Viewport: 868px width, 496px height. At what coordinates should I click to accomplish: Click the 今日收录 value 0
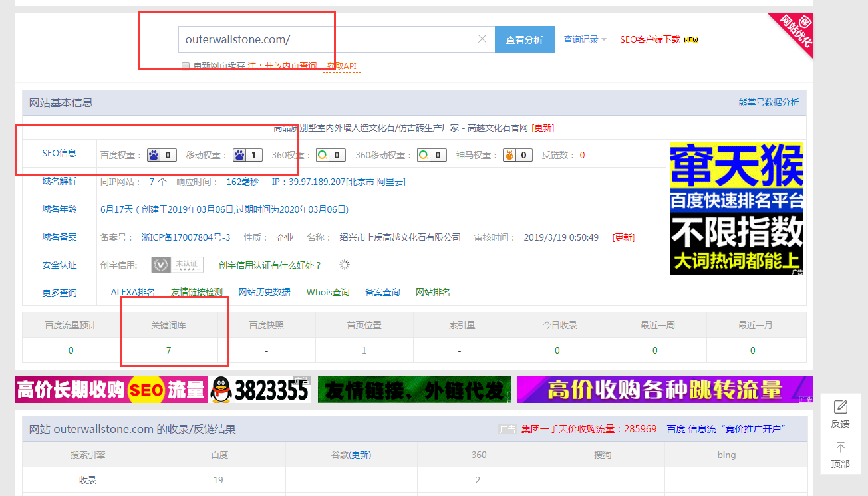(x=557, y=350)
